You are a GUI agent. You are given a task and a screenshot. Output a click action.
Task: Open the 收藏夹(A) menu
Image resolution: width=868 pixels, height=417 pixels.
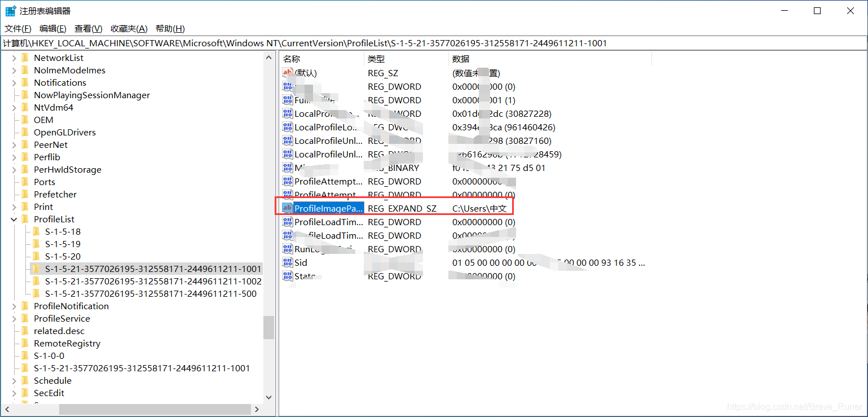click(x=129, y=29)
